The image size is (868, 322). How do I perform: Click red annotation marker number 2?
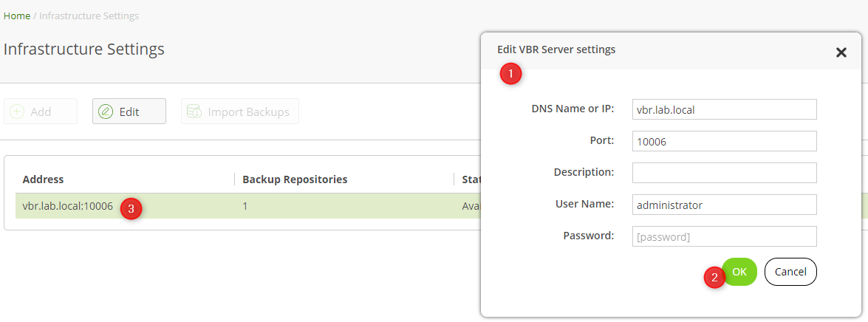[714, 278]
